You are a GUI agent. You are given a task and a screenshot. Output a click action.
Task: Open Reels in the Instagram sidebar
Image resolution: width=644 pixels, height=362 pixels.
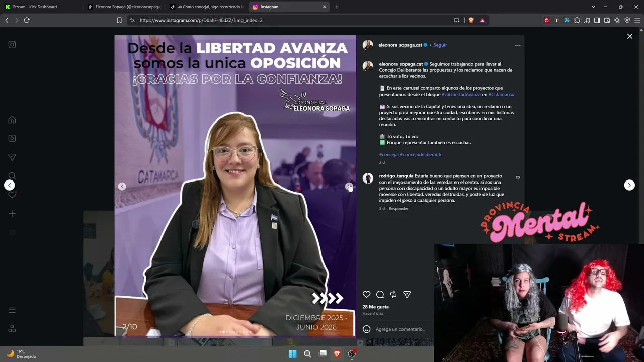pyautogui.click(x=12, y=138)
